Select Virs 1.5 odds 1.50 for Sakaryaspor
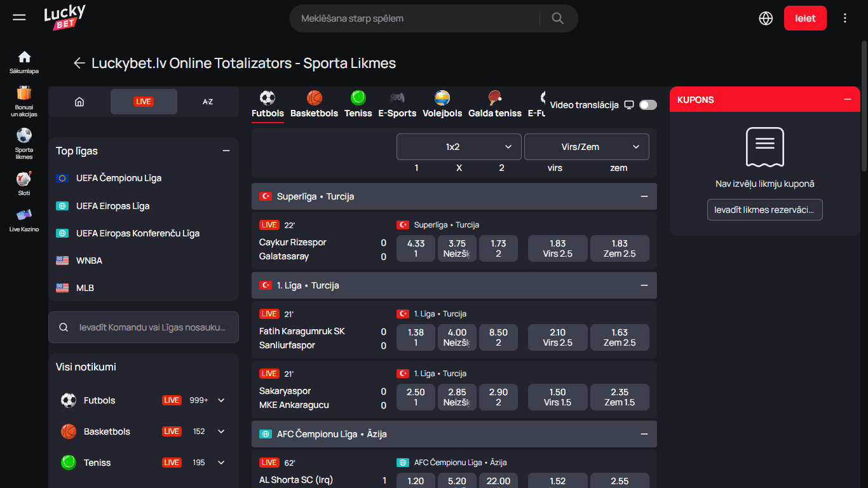Image resolution: width=868 pixels, height=488 pixels. 557,397
